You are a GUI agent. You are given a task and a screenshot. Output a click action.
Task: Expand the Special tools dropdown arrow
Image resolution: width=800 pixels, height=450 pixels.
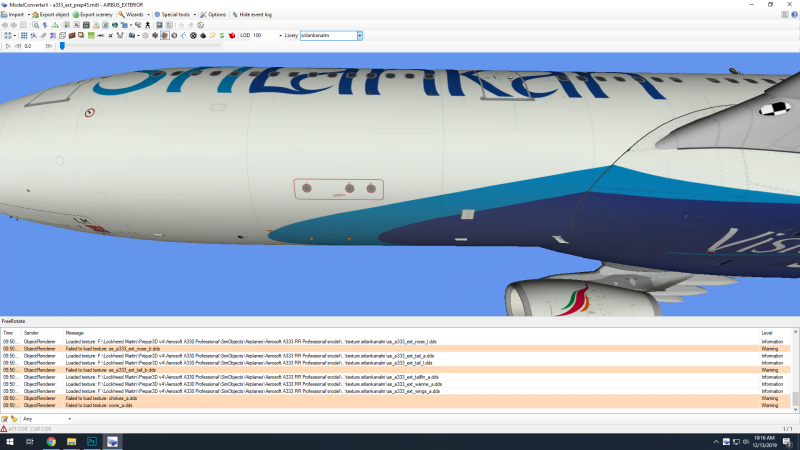point(194,15)
